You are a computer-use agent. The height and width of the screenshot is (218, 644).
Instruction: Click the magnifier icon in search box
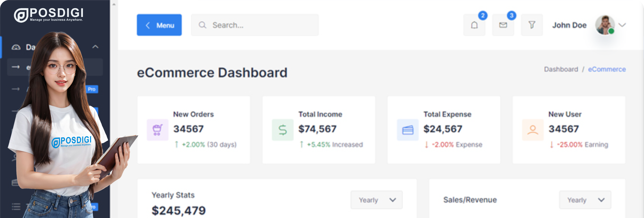tap(202, 25)
